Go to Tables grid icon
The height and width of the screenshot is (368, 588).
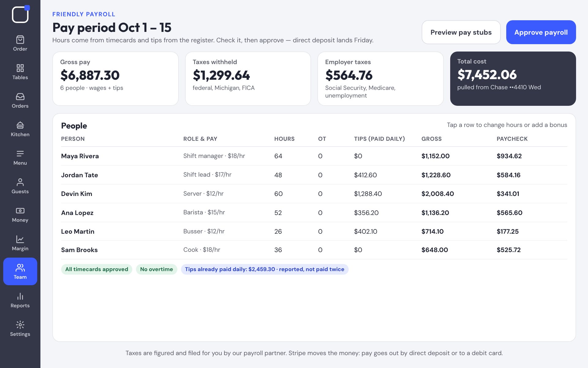20,68
